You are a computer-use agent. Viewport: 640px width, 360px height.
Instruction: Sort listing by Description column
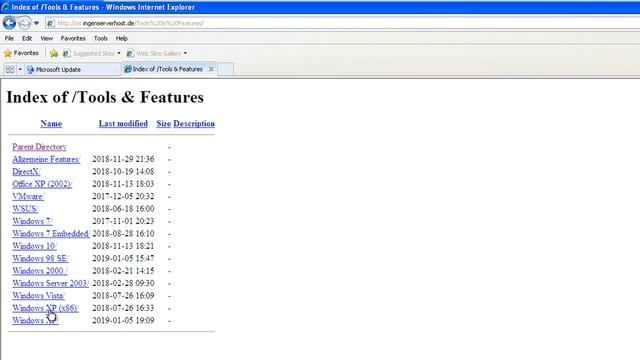[x=194, y=124]
